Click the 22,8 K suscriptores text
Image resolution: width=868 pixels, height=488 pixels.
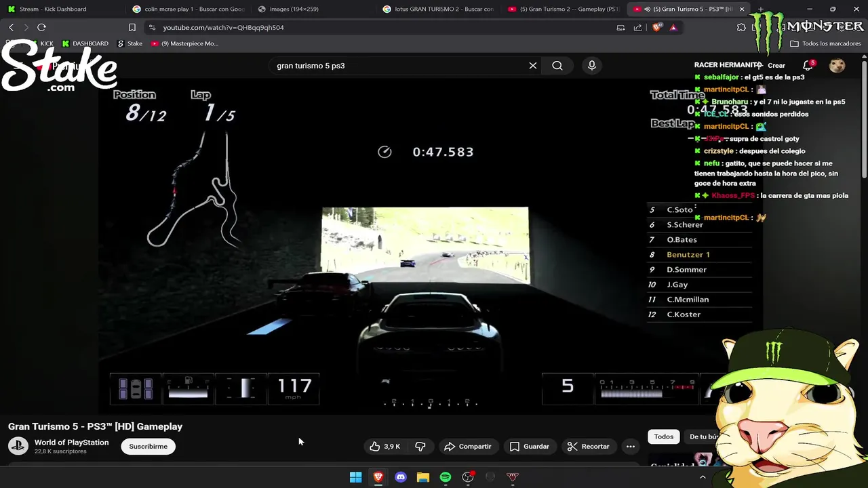pyautogui.click(x=60, y=451)
